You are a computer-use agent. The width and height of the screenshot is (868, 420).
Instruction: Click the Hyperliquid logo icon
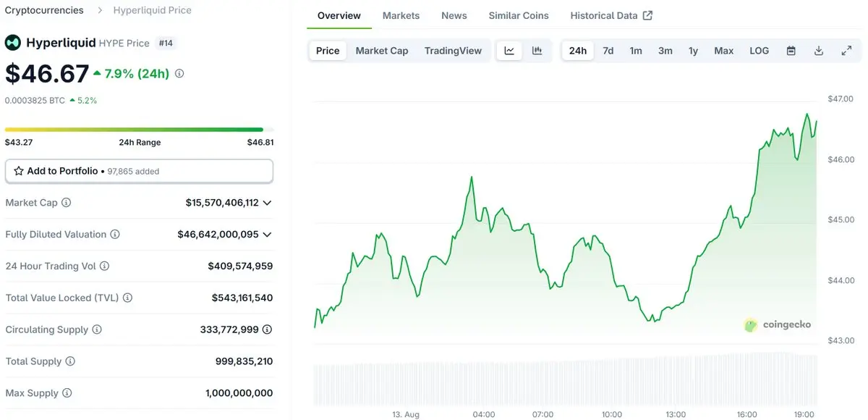13,43
